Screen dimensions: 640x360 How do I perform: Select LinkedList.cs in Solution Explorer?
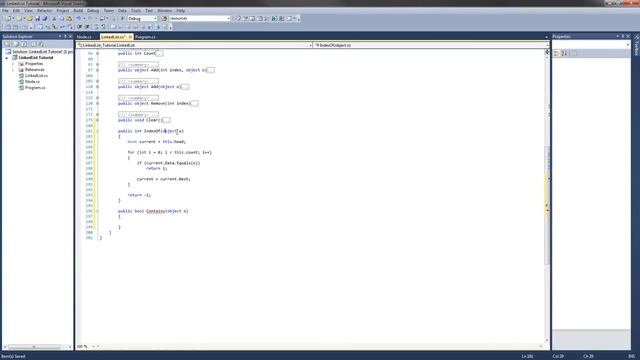coord(36,76)
